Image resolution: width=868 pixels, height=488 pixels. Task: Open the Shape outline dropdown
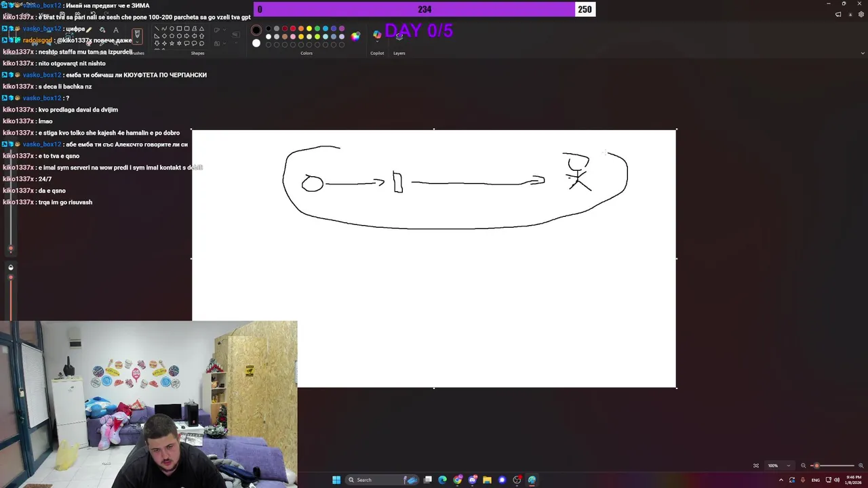224,29
